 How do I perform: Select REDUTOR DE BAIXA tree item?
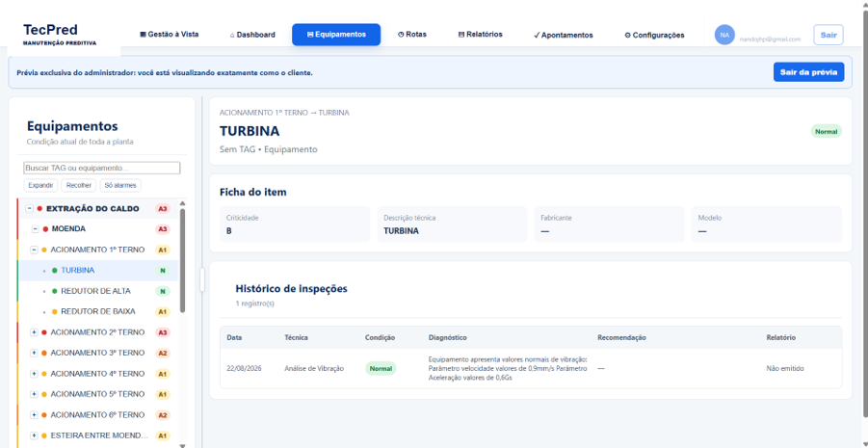point(98,312)
